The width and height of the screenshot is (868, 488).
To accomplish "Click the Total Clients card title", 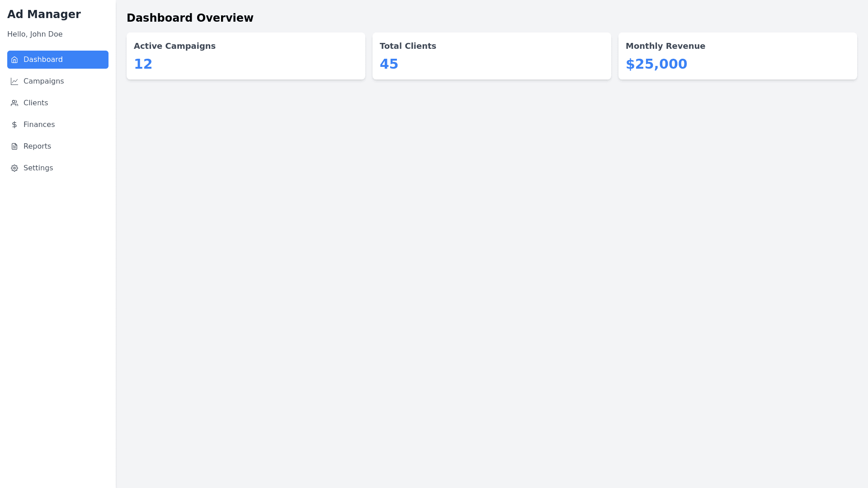I will pyautogui.click(x=408, y=46).
